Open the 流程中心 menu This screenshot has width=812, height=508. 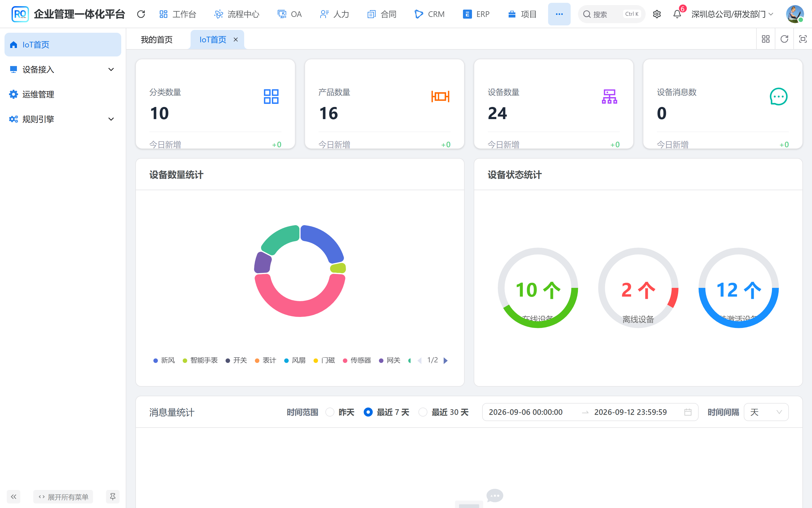tap(237, 14)
